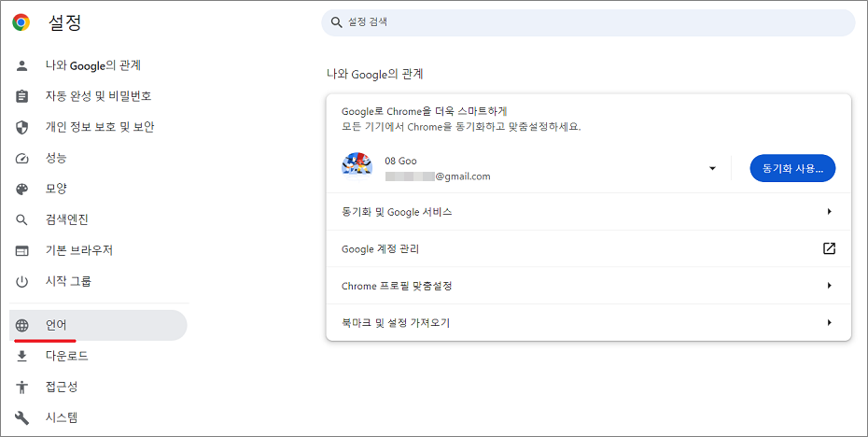868x437 pixels.
Task: Click the search magnifier in 설정 검색 bar
Action: click(336, 22)
